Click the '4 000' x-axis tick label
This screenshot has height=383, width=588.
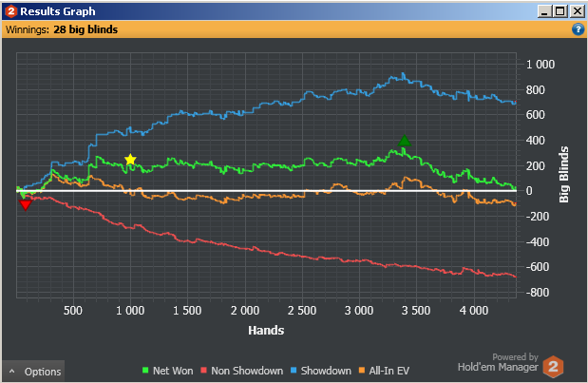point(474,311)
